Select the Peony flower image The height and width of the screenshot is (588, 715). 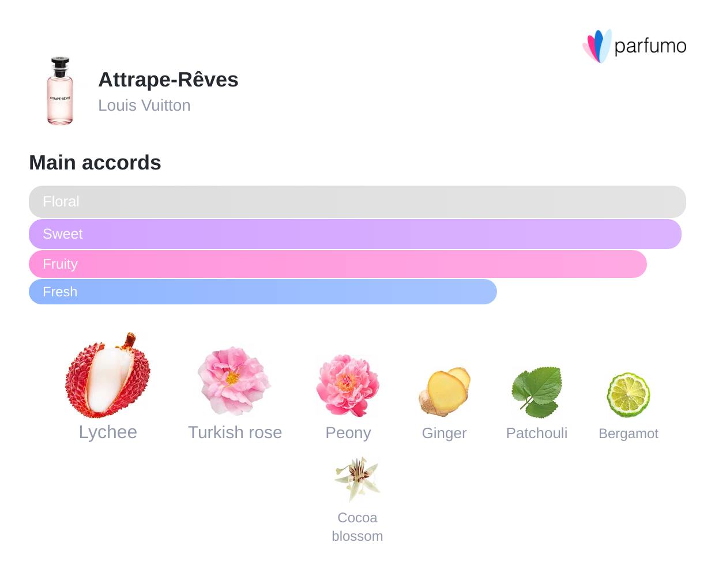coord(348,385)
